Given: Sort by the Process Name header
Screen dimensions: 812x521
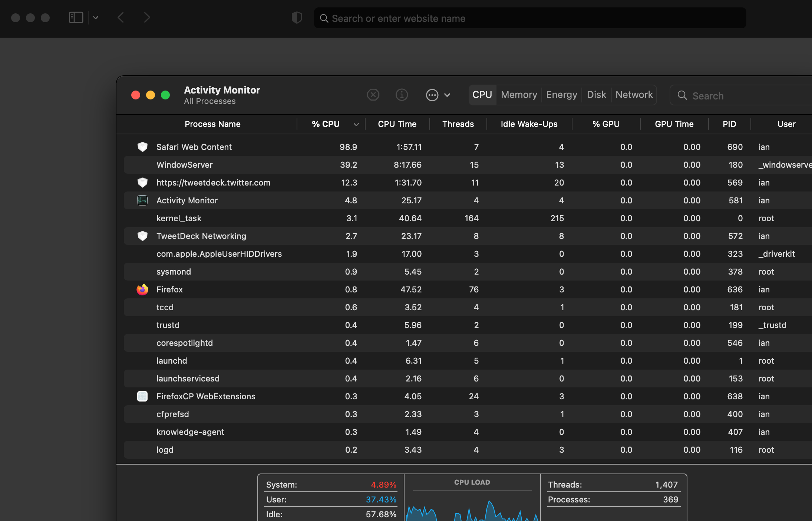Looking at the screenshot, I should coord(212,124).
